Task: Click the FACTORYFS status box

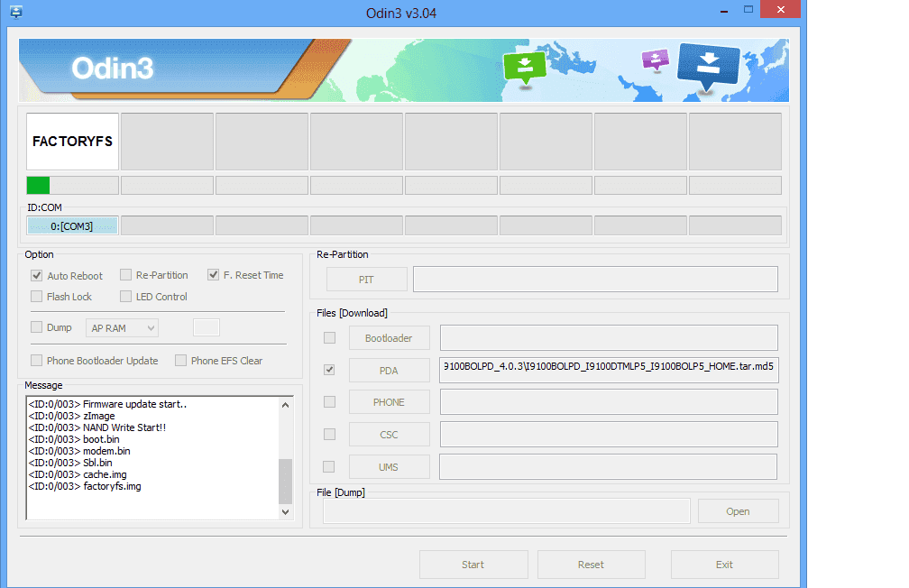Action: pos(72,142)
